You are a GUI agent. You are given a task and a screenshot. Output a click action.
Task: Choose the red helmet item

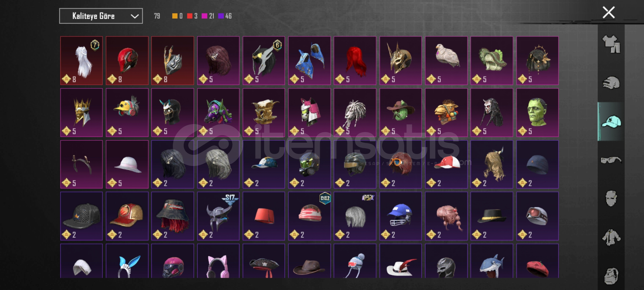click(x=127, y=61)
